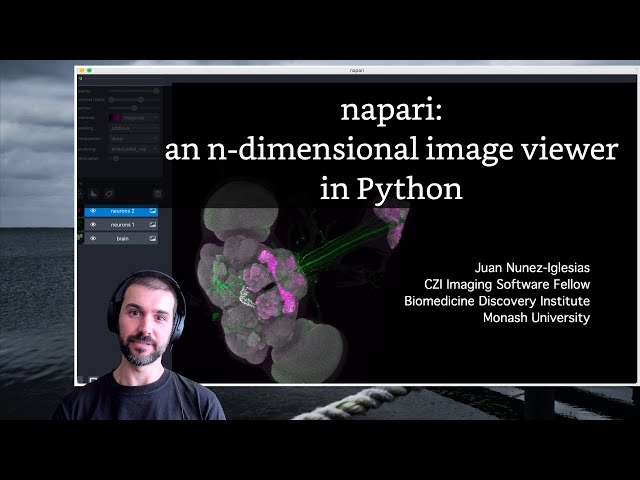Click the green zoom button of napari window
The width and height of the screenshot is (640, 480).
click(x=89, y=70)
